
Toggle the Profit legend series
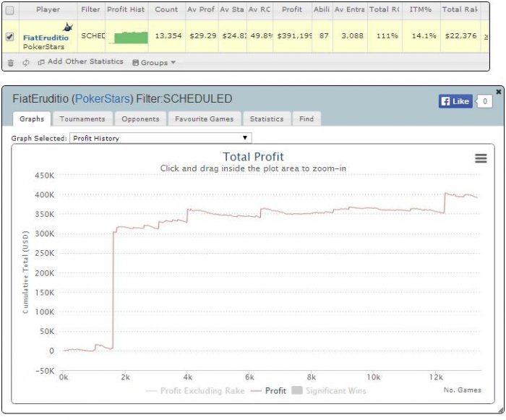(268, 391)
